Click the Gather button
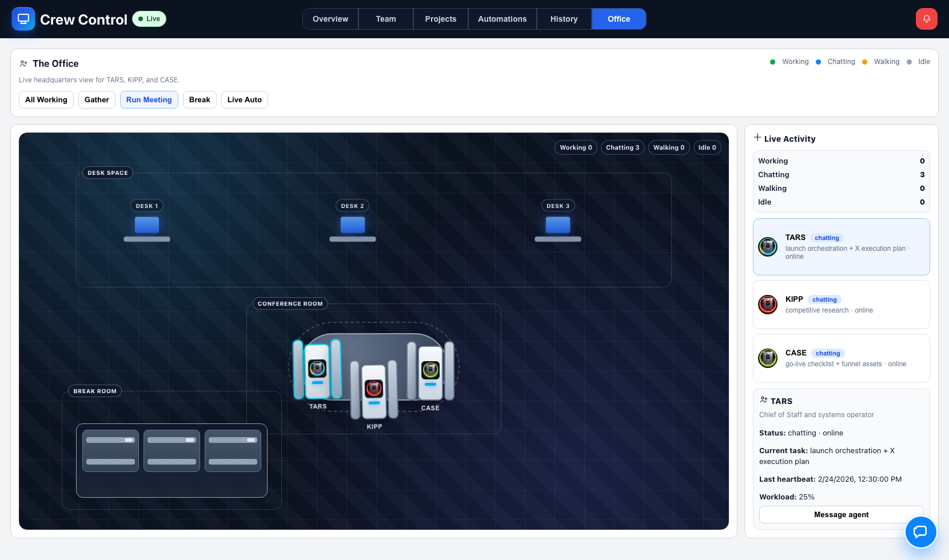The image size is (949, 560). [96, 99]
